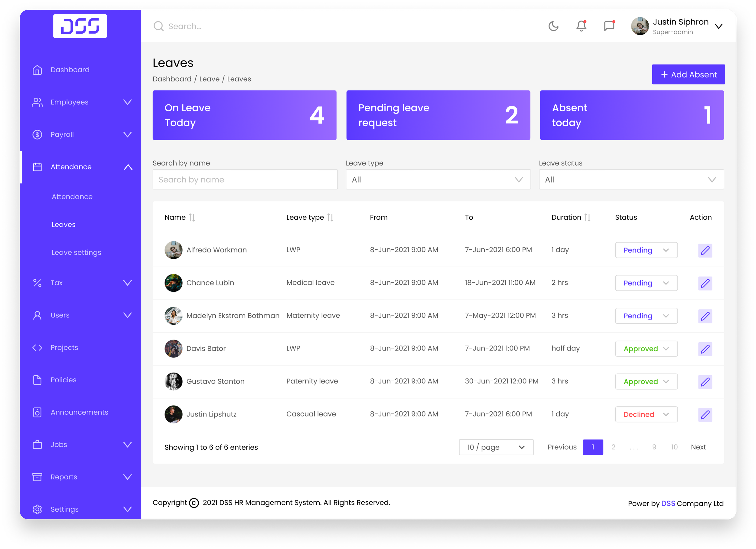Image resolution: width=756 pixels, height=549 pixels.
Task: Click the Settings gear icon
Action: tap(37, 509)
